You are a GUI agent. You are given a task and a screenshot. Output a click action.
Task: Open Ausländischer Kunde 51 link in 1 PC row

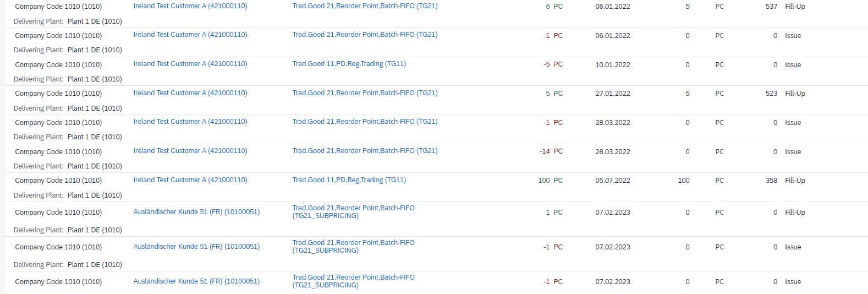(196, 212)
